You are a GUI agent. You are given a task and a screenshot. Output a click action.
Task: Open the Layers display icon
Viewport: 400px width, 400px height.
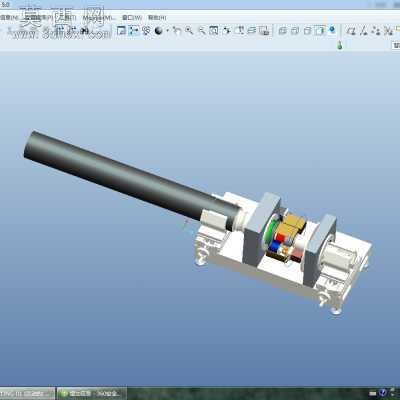click(x=252, y=31)
